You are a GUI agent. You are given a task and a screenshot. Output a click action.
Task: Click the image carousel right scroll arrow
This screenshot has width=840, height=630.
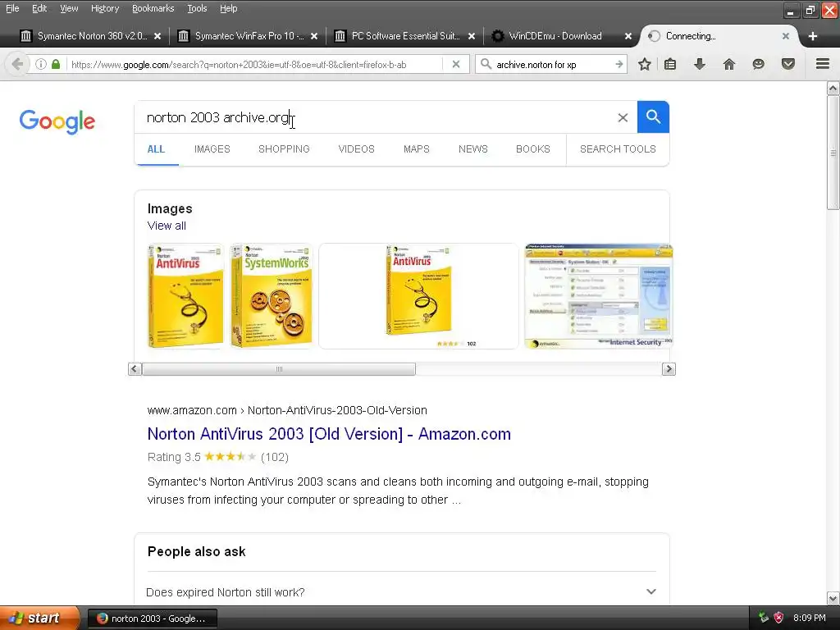pos(669,369)
